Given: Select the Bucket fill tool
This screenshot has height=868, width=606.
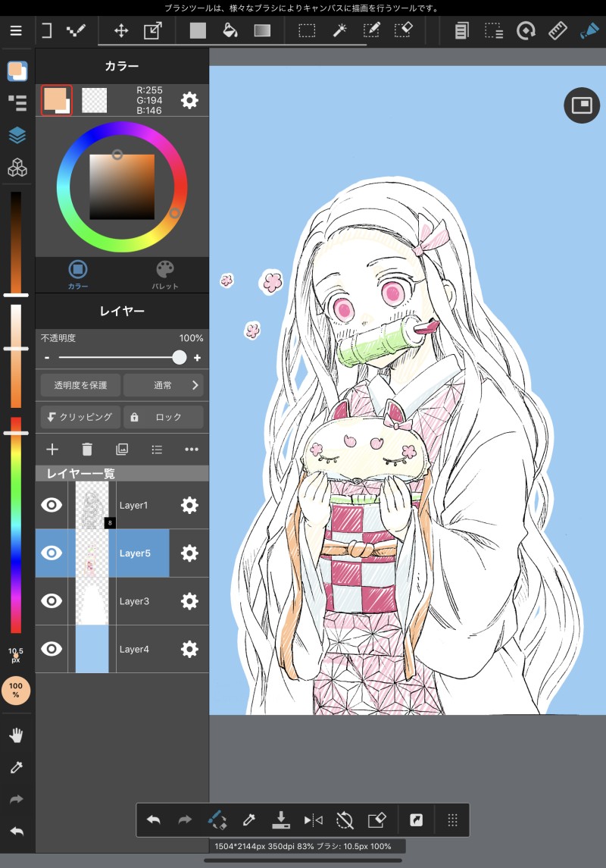Looking at the screenshot, I should [230, 30].
